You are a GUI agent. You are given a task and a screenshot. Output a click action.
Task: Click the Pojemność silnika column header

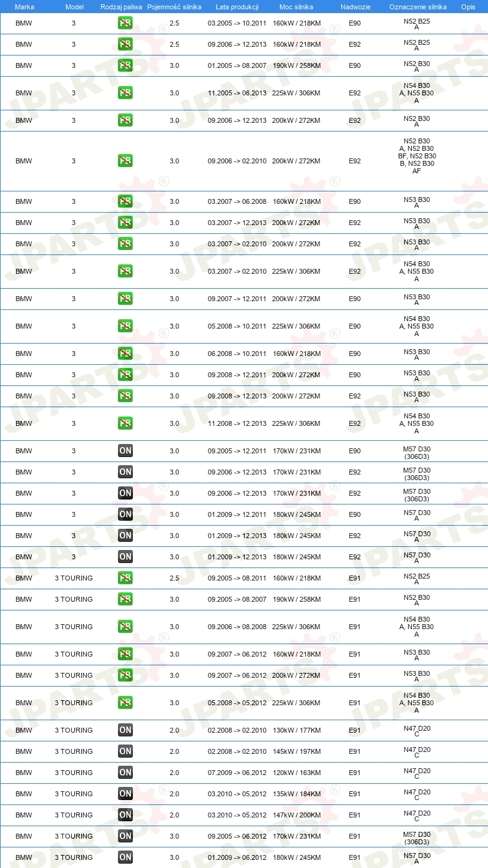(174, 7)
